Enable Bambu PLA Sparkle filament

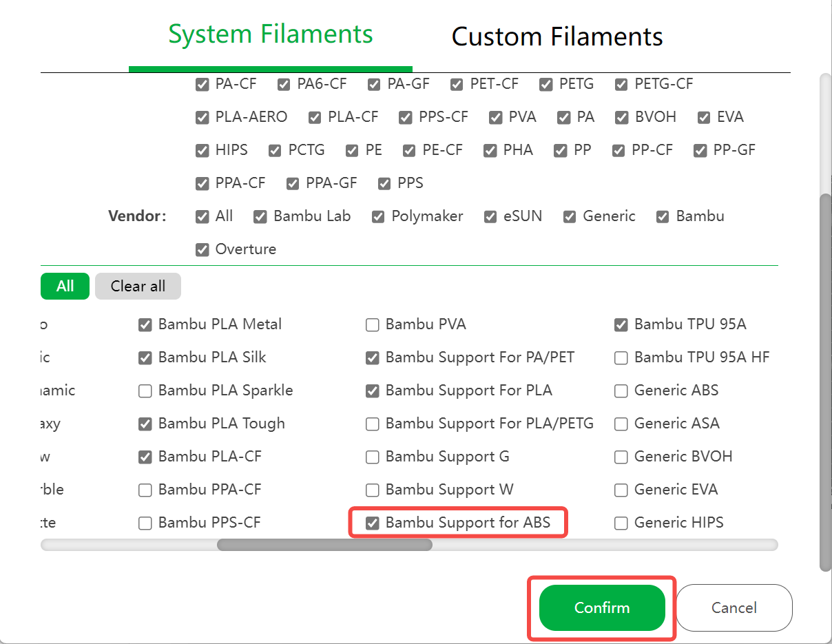pos(145,391)
